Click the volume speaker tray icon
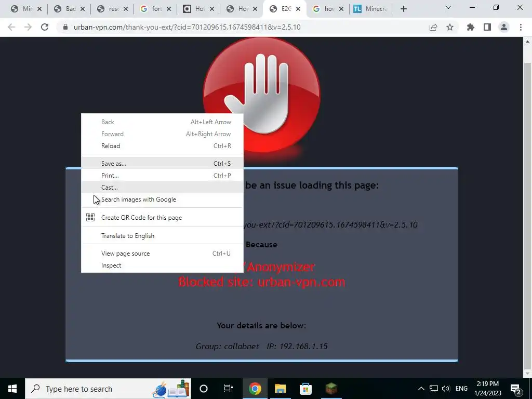Screen dimensions: 532x399 (446, 389)
